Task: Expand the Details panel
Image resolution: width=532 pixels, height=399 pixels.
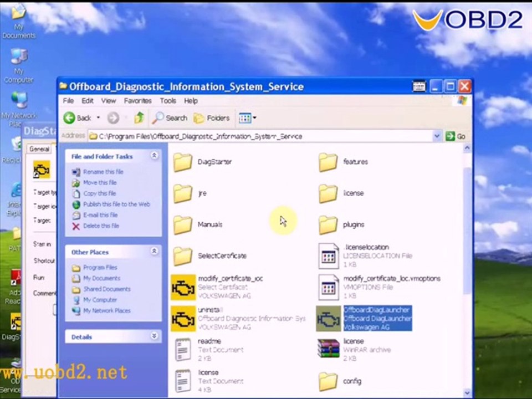Action: tap(154, 336)
